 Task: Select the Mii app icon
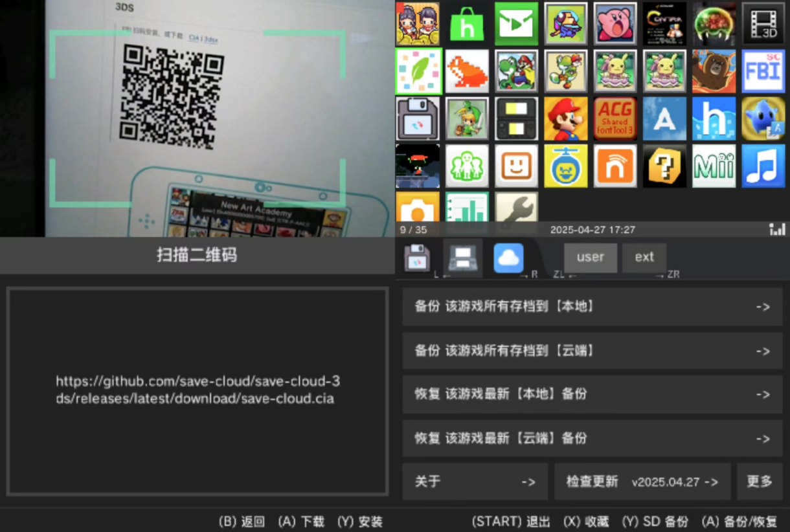[714, 166]
